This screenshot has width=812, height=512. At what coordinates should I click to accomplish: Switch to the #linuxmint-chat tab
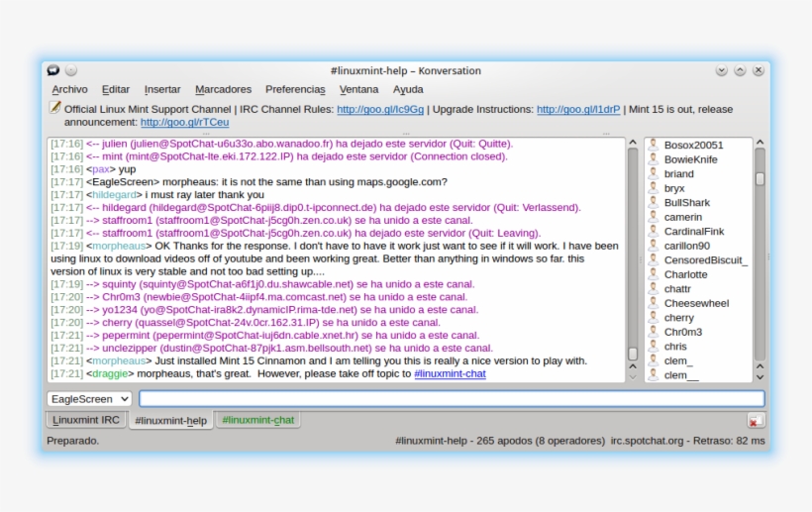257,420
